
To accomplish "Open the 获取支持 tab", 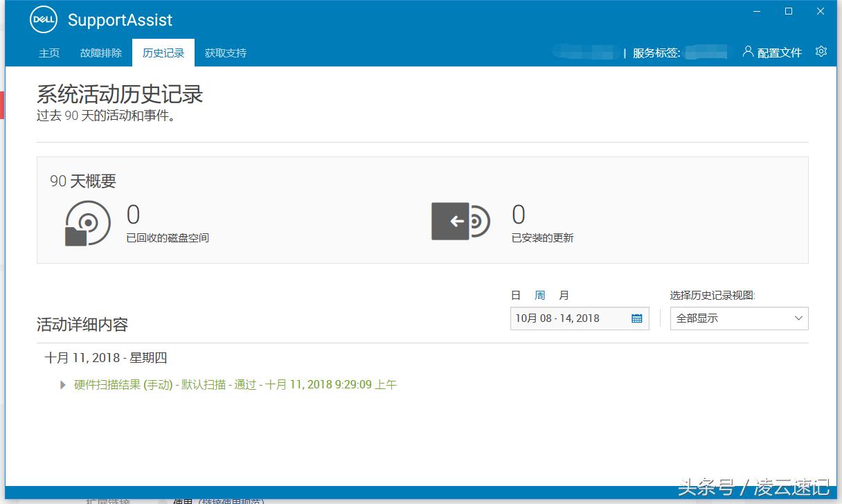I will coord(225,52).
